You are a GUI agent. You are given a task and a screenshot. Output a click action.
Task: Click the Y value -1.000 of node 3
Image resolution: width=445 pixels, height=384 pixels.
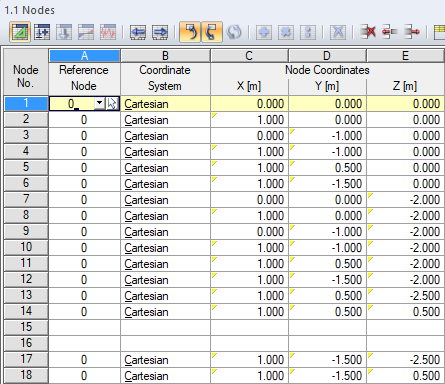click(x=327, y=136)
